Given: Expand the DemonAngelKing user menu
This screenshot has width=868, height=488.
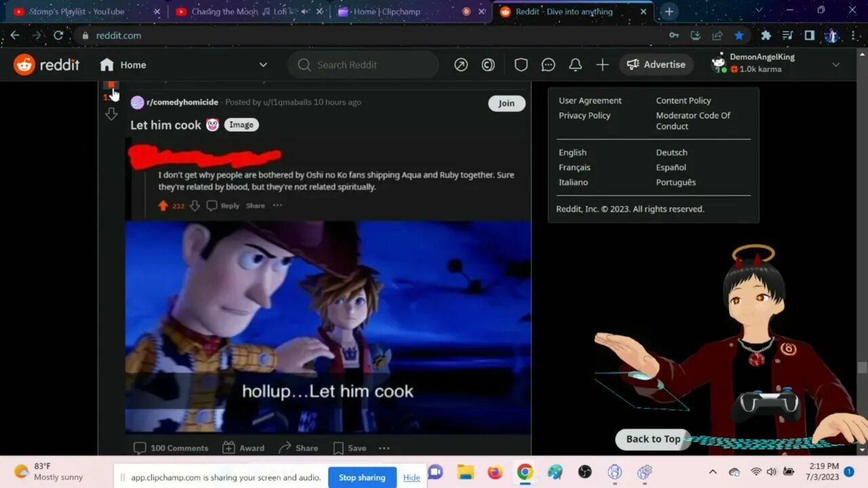Looking at the screenshot, I should tap(776, 64).
